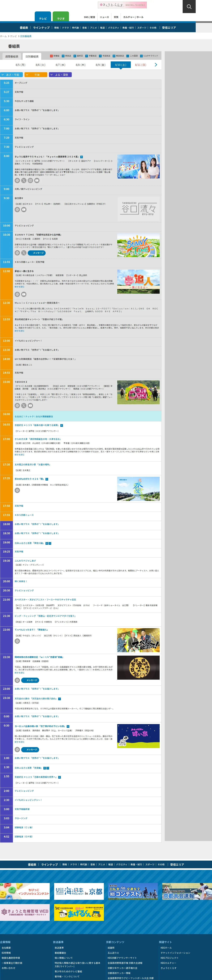Click メッセージ button for ヨーロッパ企画の暗い旅
The height and width of the screenshot is (980, 212).
coord(30,750)
